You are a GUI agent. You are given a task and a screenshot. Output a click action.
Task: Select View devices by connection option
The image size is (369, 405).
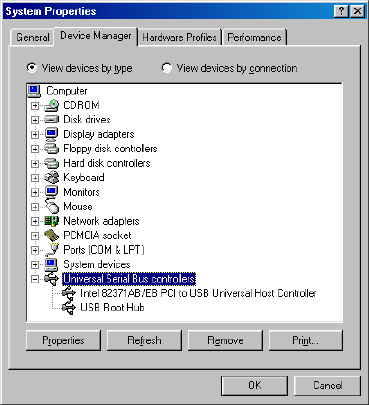229,68
